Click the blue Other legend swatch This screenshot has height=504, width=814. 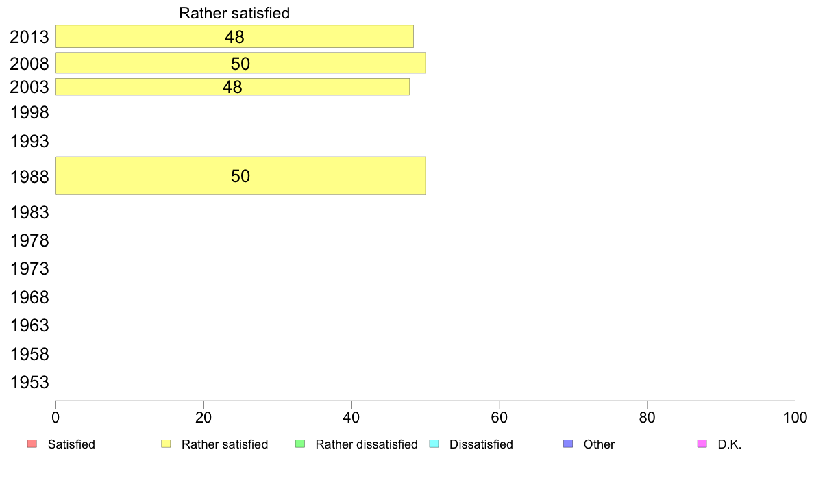tap(568, 444)
